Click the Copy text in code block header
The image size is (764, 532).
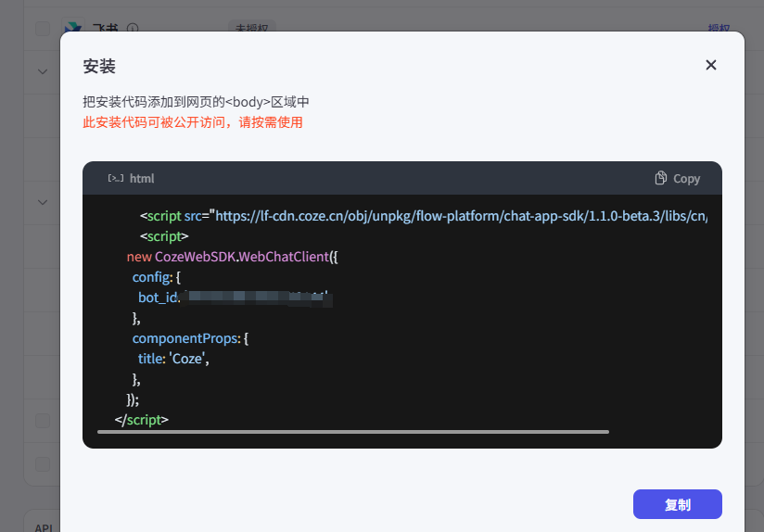(x=686, y=179)
